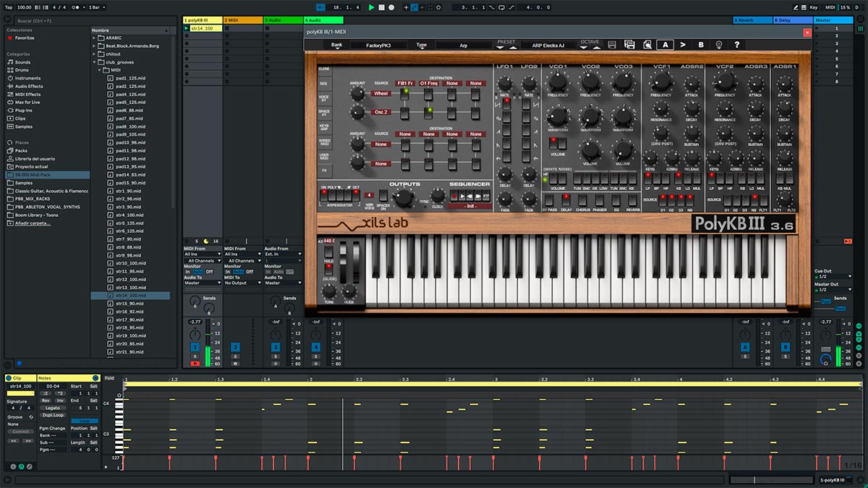Switch to preset slot B

point(701,45)
